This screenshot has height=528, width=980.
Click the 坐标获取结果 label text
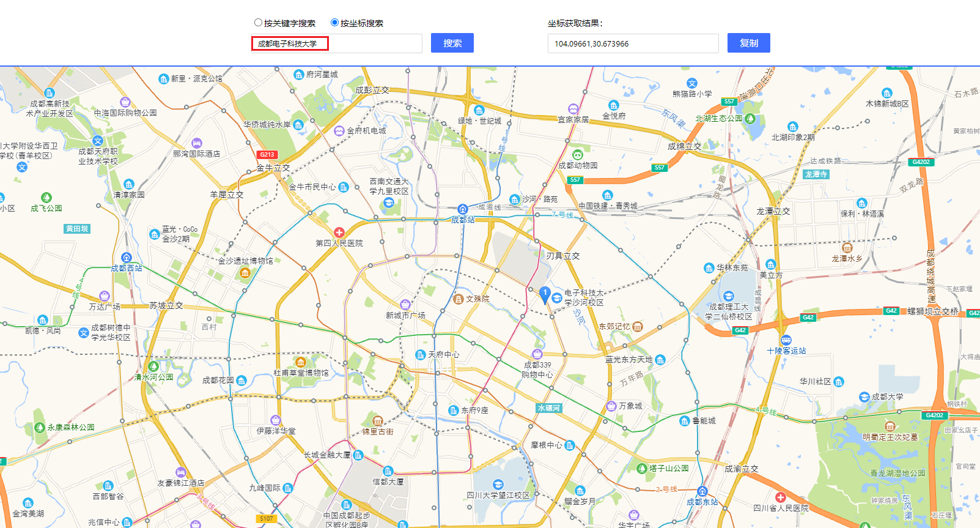click(x=575, y=23)
